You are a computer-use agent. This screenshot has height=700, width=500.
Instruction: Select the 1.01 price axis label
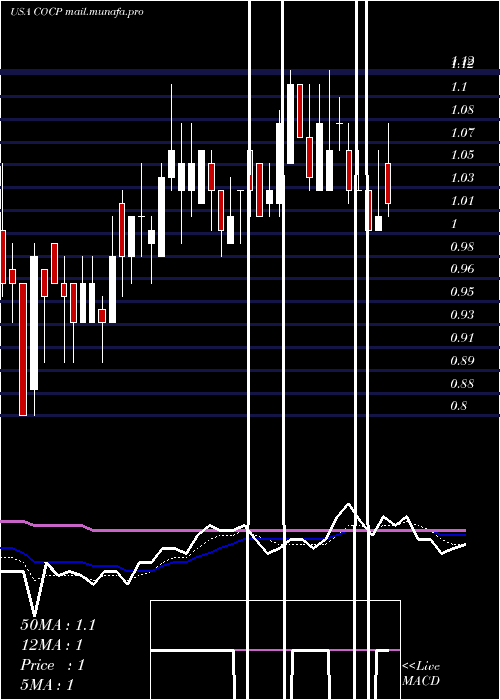click(462, 201)
